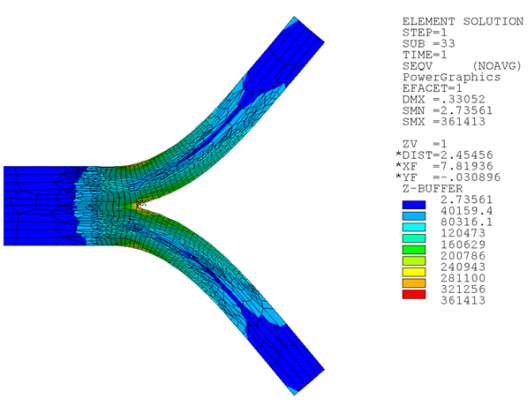
Task: Click the 'ELEMENT SOLUTION' title text
Action: pyautogui.click(x=463, y=22)
